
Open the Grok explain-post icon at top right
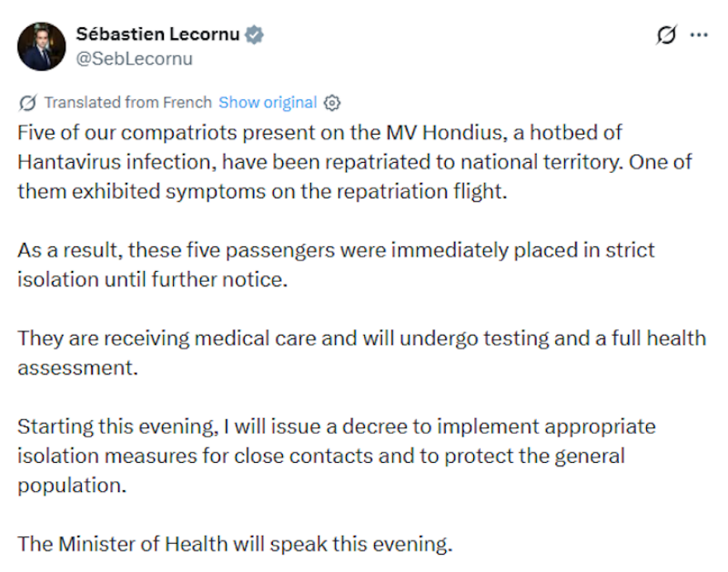[x=666, y=35]
